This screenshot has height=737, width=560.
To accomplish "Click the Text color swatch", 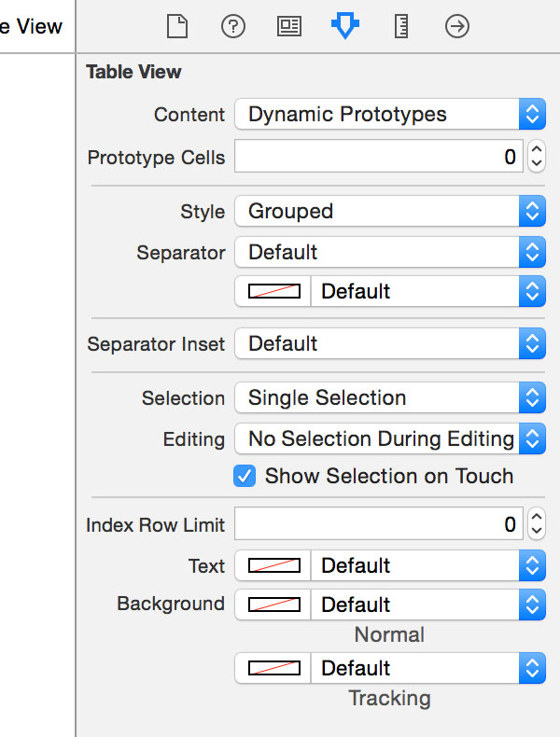I will click(x=273, y=565).
